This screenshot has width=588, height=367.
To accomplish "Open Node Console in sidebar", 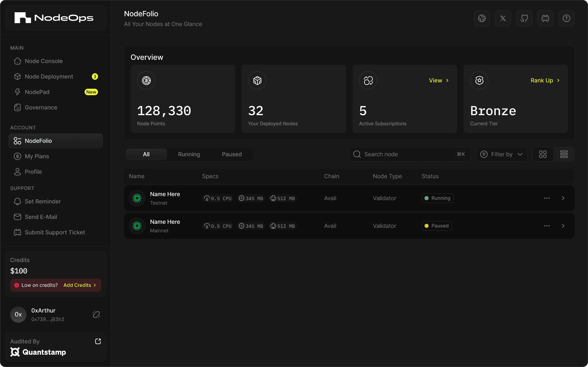I will pos(56,61).
